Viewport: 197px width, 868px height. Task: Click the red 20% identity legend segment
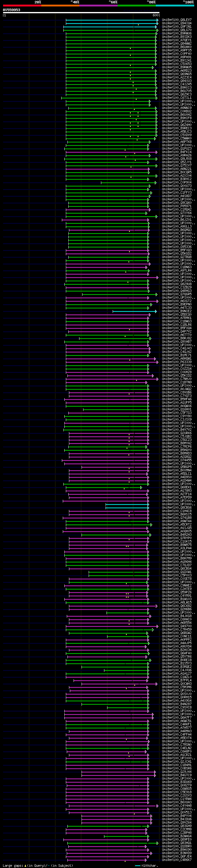[x=22, y=6]
